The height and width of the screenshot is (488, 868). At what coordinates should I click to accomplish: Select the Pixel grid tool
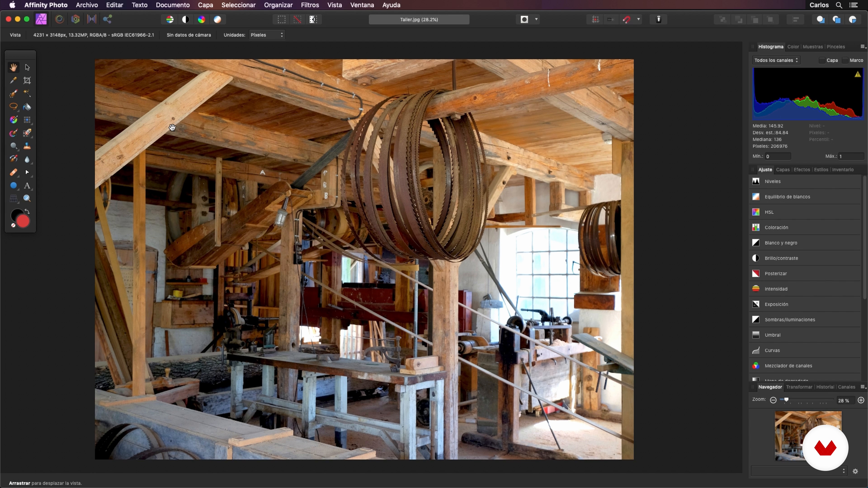point(27,120)
